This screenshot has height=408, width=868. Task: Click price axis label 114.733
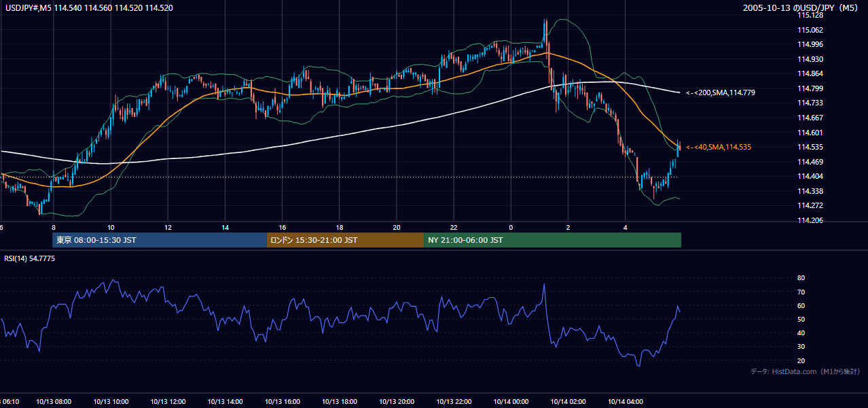point(810,103)
